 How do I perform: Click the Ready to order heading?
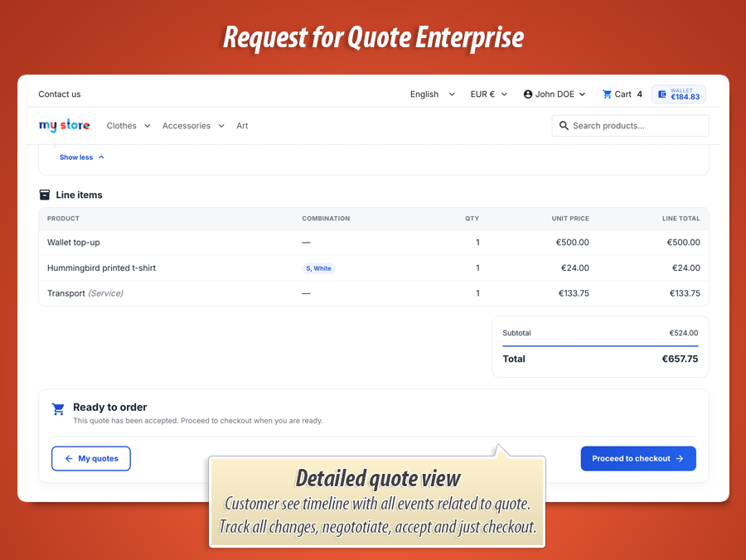tap(110, 408)
